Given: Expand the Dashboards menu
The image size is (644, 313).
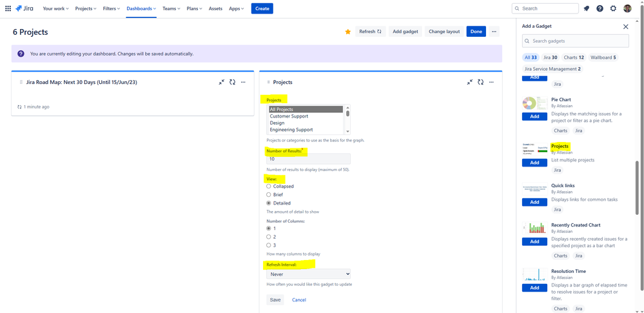Looking at the screenshot, I should [x=141, y=8].
